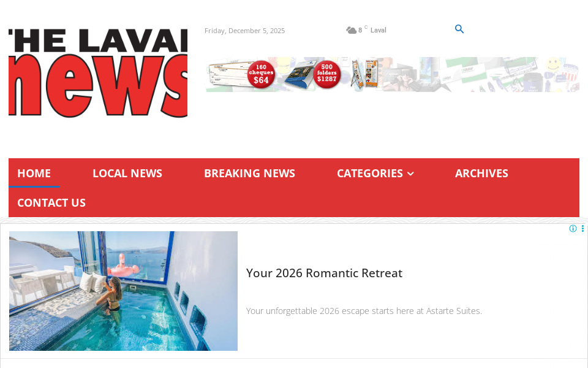The height and width of the screenshot is (368, 588).
Task: Open Breaking News menu item
Action: point(249,173)
